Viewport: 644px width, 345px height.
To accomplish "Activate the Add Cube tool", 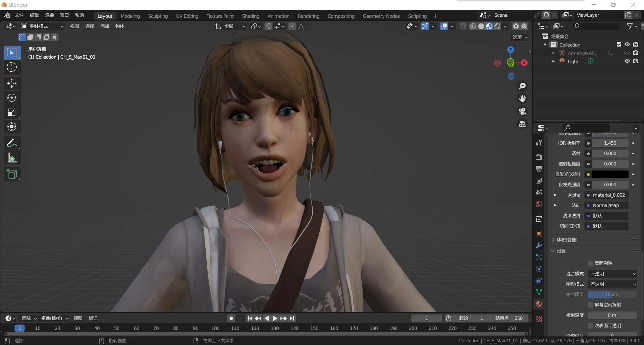I will click(x=12, y=174).
